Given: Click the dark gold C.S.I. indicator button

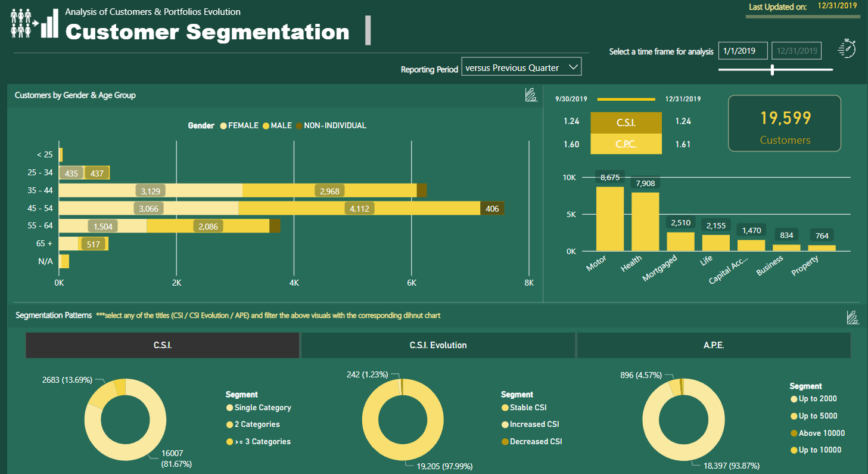Looking at the screenshot, I should (626, 123).
